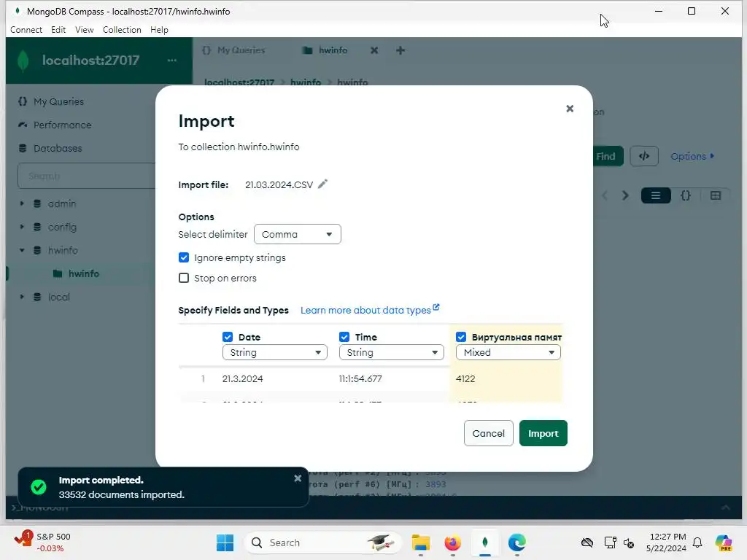This screenshot has height=560, width=747.
Task: Uncheck the Date field checkbox
Action: 228,337
